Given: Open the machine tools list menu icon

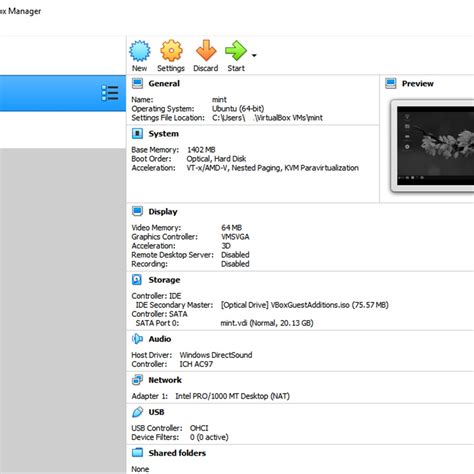Looking at the screenshot, I should coord(110,93).
